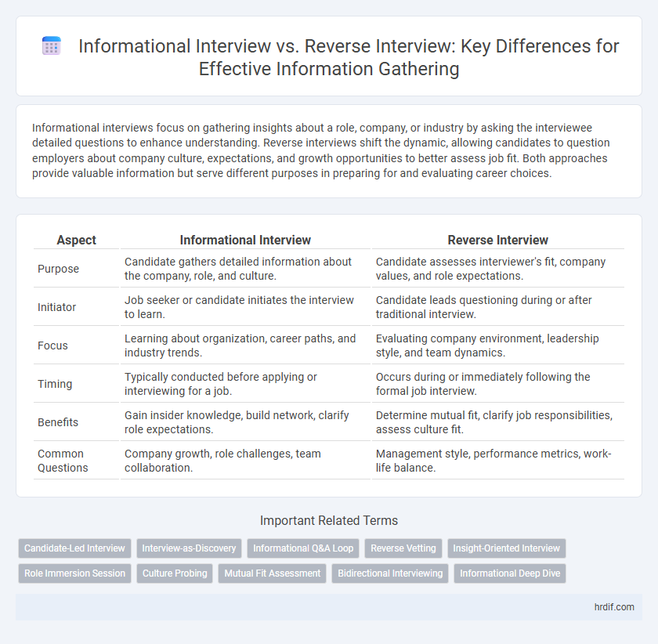Click the Important Related Terms heading
Image resolution: width=658 pixels, height=644 pixels.
[x=329, y=520]
